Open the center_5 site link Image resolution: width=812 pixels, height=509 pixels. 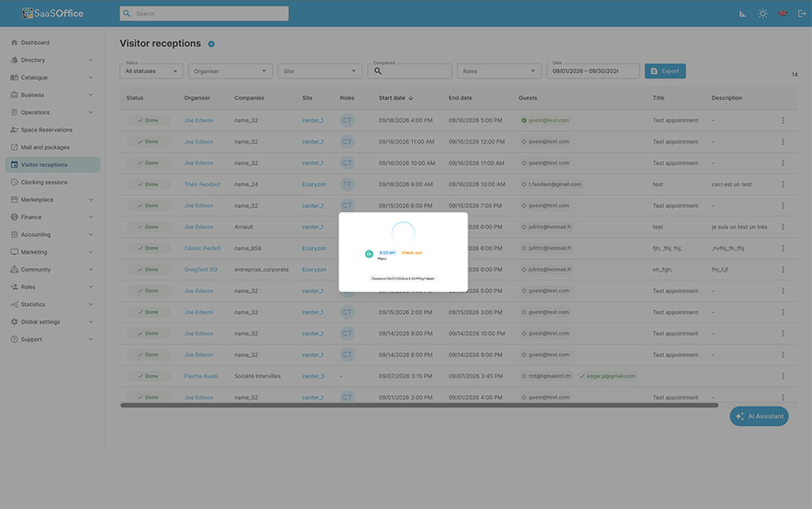coord(313,376)
